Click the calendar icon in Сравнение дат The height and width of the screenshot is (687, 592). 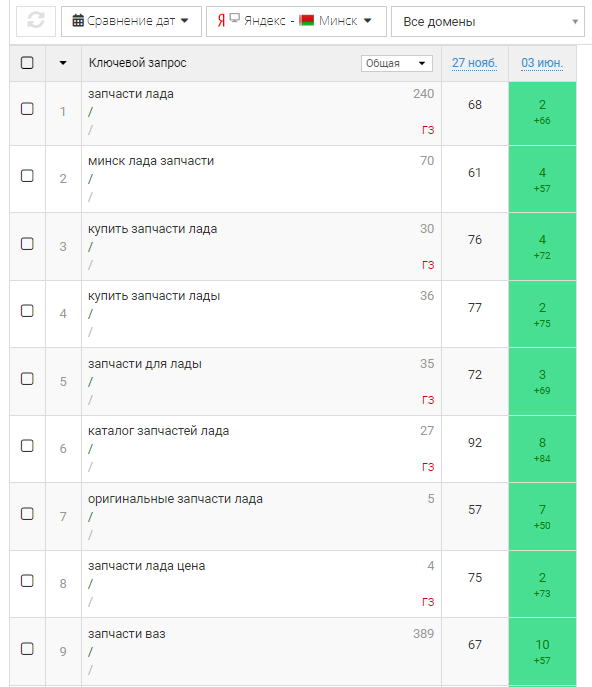[78, 21]
